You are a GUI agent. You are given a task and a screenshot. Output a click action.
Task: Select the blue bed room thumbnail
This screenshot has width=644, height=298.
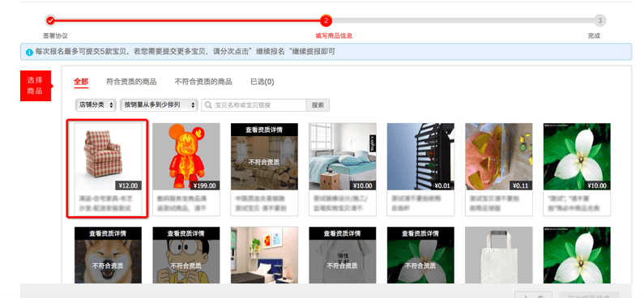pos(265,255)
